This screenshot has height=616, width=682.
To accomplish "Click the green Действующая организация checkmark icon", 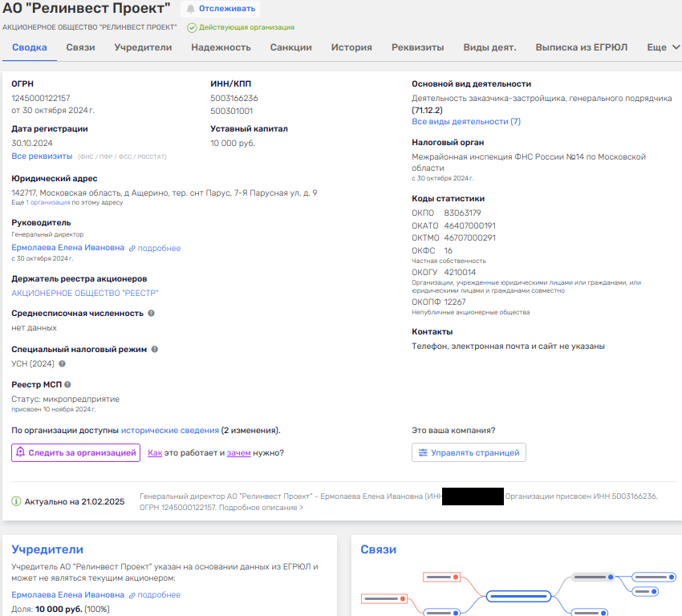I will coord(192,27).
